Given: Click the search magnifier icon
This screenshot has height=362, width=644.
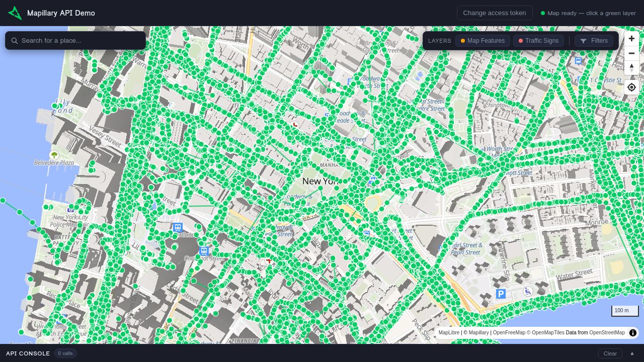Looking at the screenshot, I should [15, 41].
